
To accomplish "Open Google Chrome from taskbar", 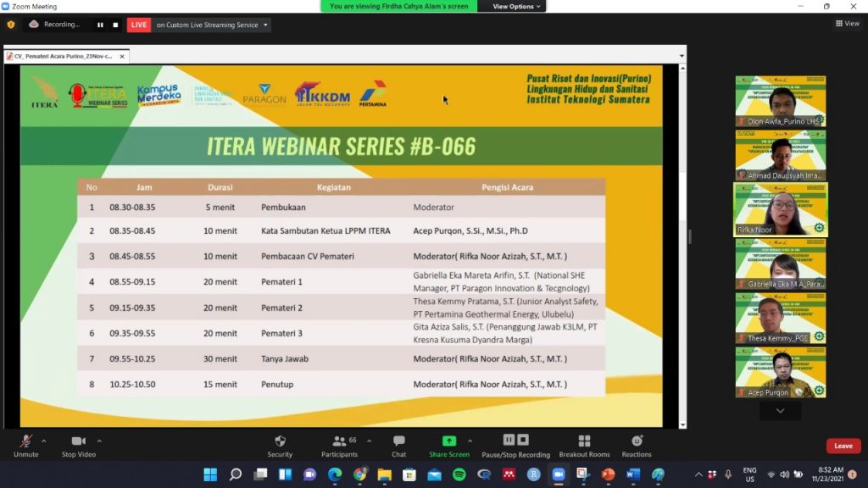I will point(359,474).
